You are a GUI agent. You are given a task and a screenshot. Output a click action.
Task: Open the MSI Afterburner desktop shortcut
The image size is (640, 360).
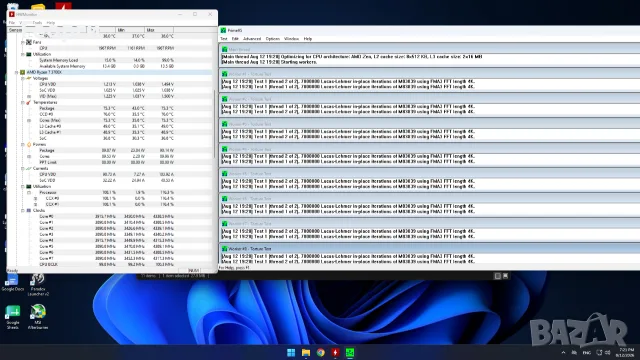[38, 317]
